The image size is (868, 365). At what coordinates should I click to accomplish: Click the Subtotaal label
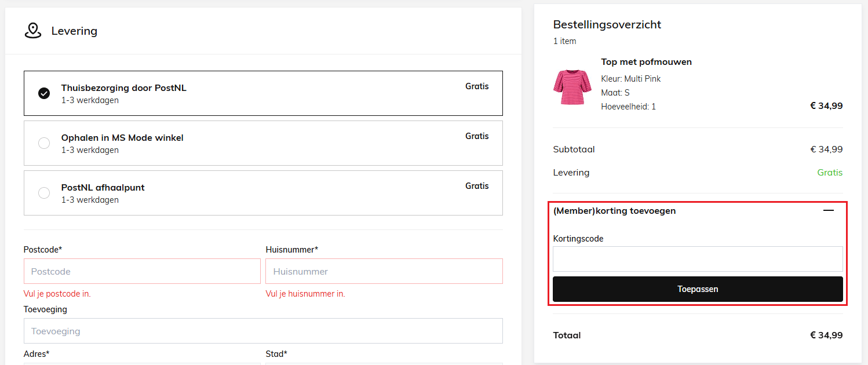(x=574, y=149)
